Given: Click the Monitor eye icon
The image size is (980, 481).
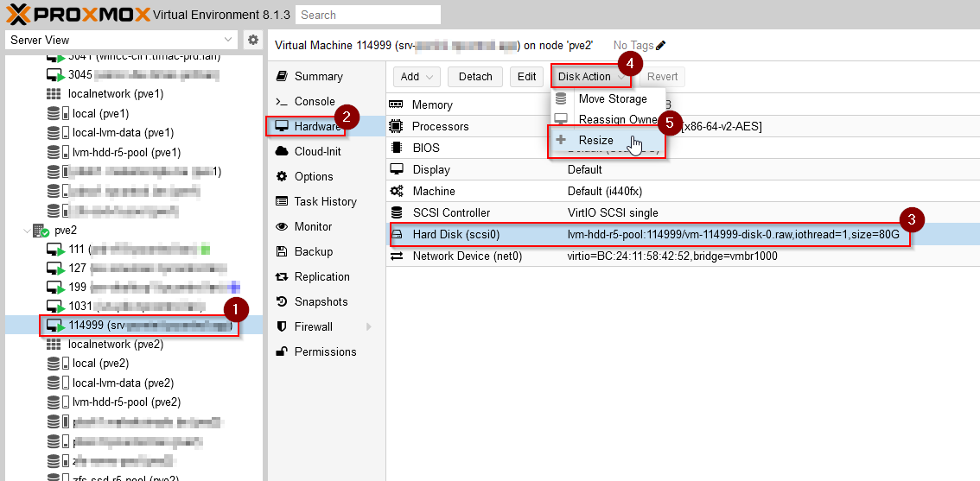Looking at the screenshot, I should point(281,226).
